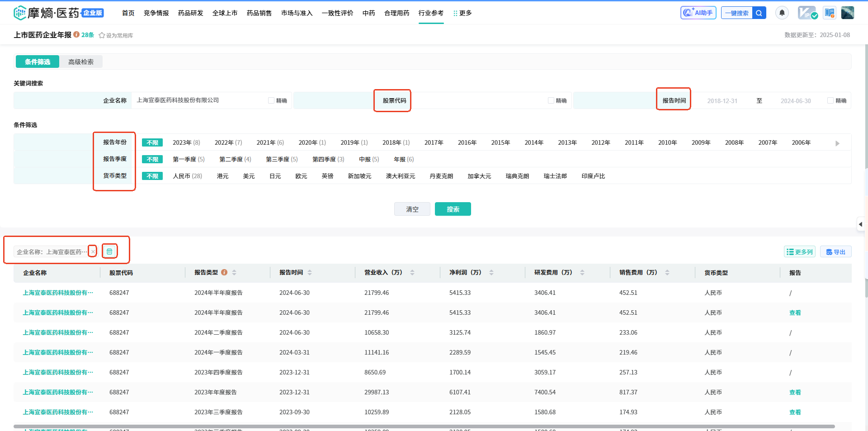Open the AI助手 assistant
868x431 pixels.
(698, 13)
